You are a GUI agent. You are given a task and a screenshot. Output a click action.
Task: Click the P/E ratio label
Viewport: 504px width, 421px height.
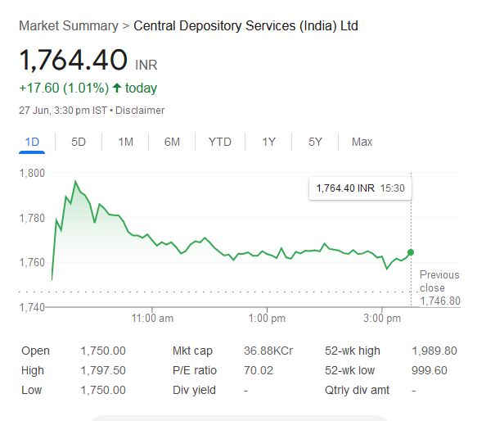194,370
